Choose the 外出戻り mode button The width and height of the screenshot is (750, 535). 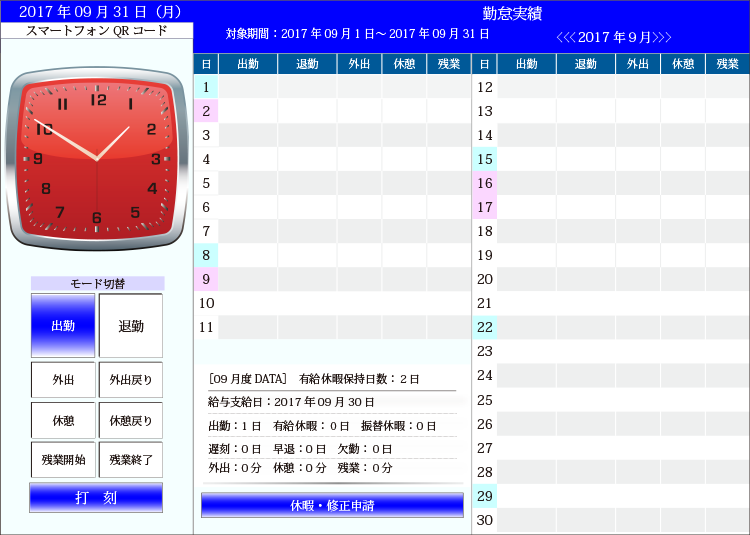[130, 380]
